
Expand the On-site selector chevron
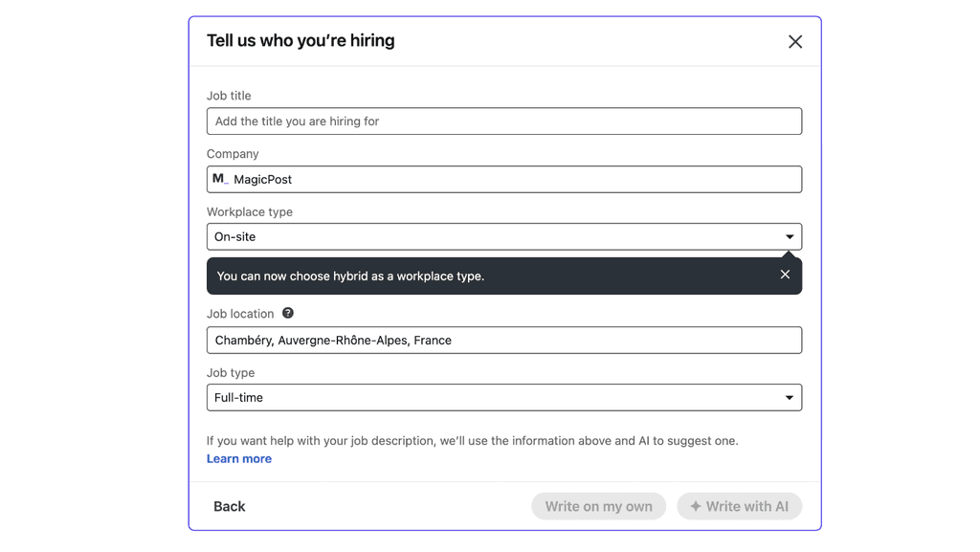[789, 236]
